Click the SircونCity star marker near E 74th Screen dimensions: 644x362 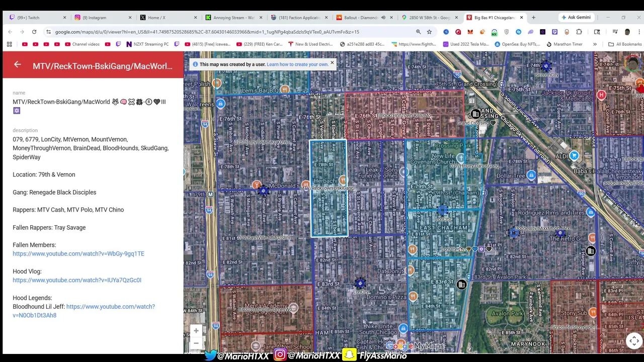[546, 66]
